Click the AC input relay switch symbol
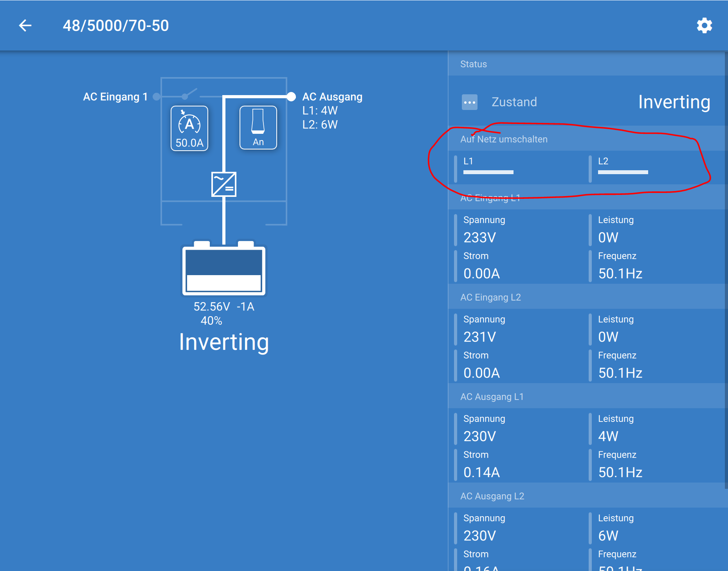The height and width of the screenshot is (571, 728). [x=190, y=94]
